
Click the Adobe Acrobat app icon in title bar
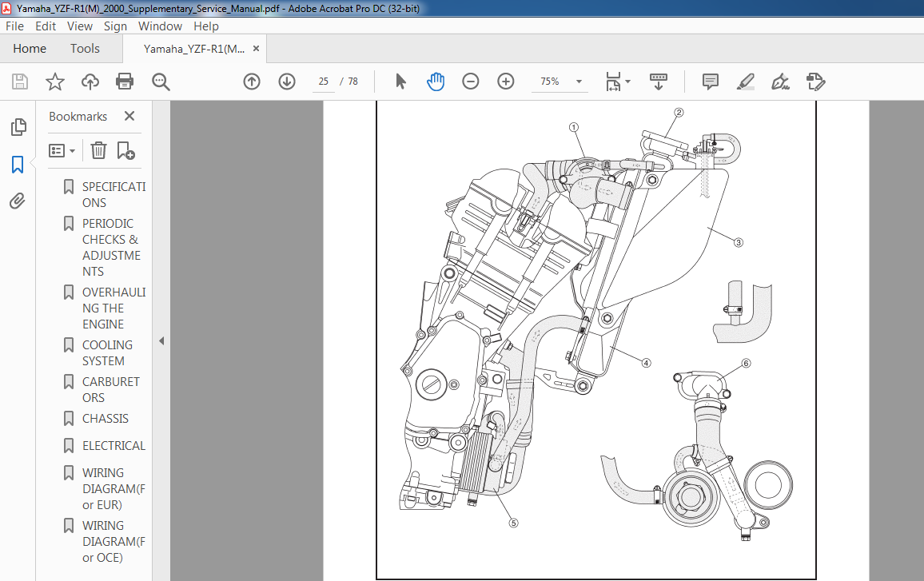click(x=6, y=8)
